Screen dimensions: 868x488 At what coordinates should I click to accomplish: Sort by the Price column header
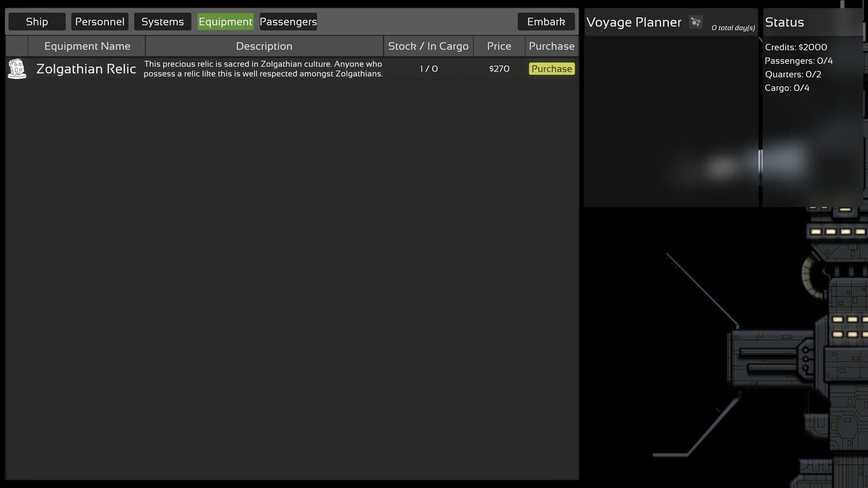(x=499, y=46)
